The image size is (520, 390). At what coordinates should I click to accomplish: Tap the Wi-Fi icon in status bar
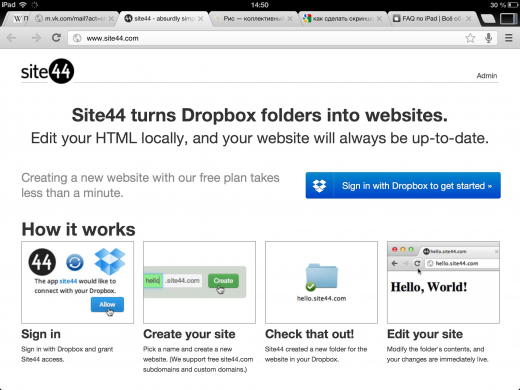point(23,5)
